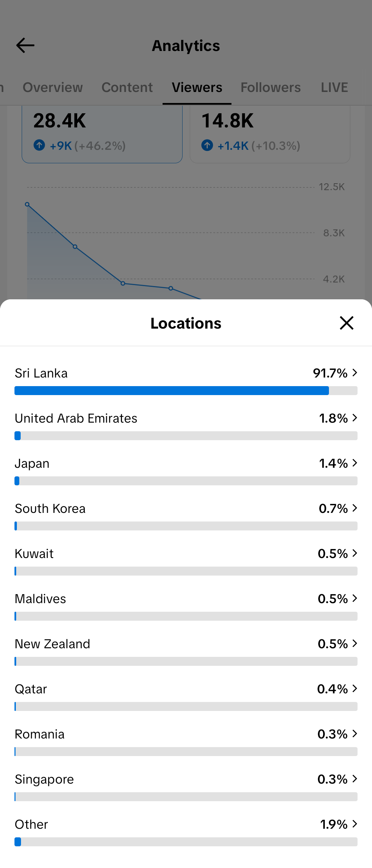The width and height of the screenshot is (372, 868).
Task: Open the Content tab
Action: point(127,87)
